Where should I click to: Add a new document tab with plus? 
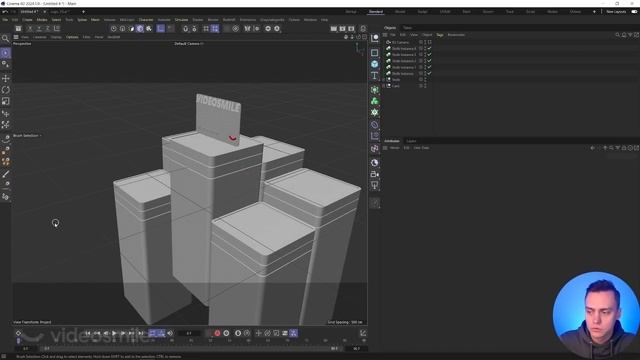[83, 12]
